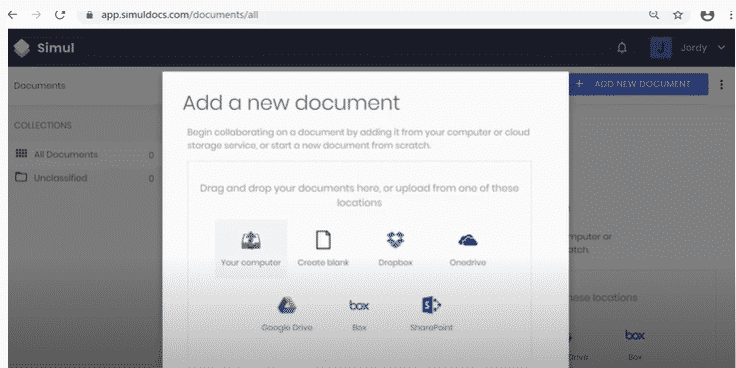The width and height of the screenshot is (736, 368).
Task: Click the Add a new document heading
Action: 291,102
